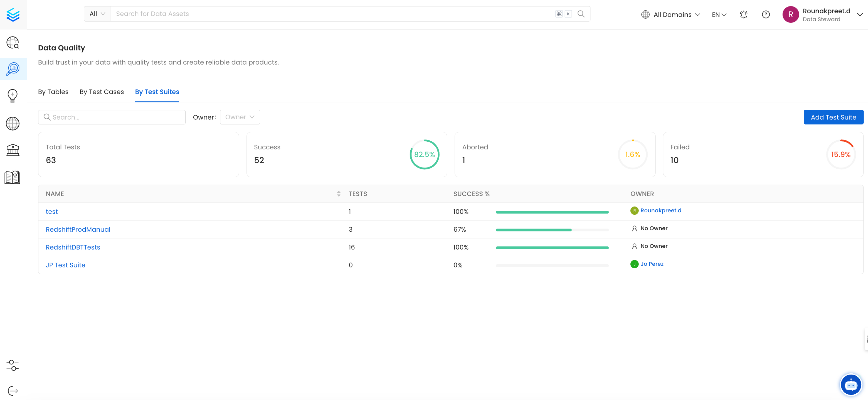Screen dimensions: 868x417
Task: Click the 82.5% success ring chart
Action: (x=424, y=155)
